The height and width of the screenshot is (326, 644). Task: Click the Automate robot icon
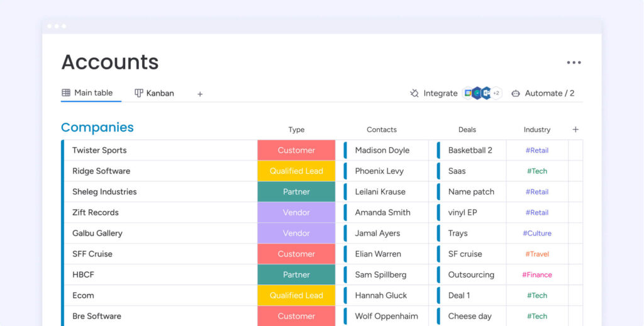point(516,93)
